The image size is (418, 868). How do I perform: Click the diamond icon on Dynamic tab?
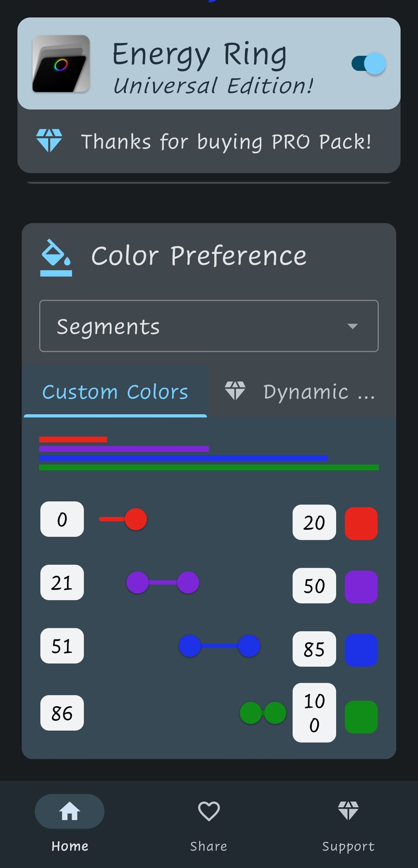(235, 390)
